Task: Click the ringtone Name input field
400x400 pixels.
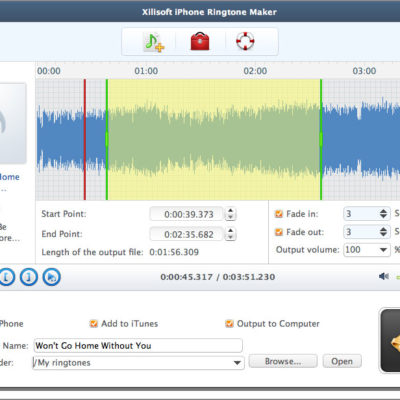Action: click(138, 346)
